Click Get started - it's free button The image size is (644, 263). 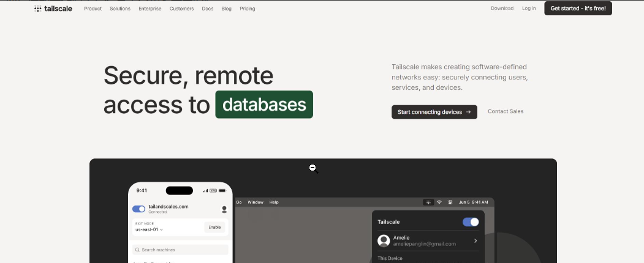coord(578,9)
